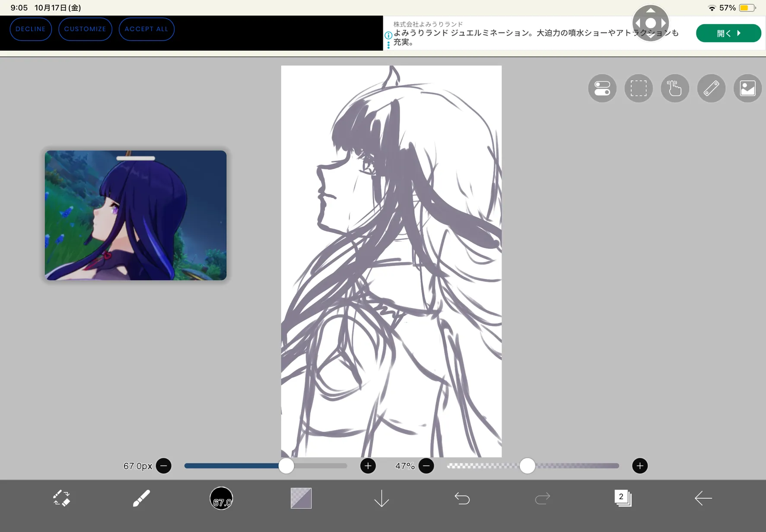This screenshot has width=766, height=532.
Task: Tap the down arrow to hide toolbar
Action: click(381, 499)
